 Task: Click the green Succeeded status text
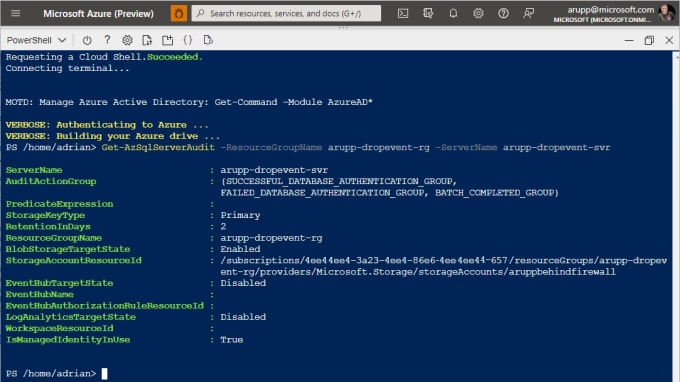(175, 57)
